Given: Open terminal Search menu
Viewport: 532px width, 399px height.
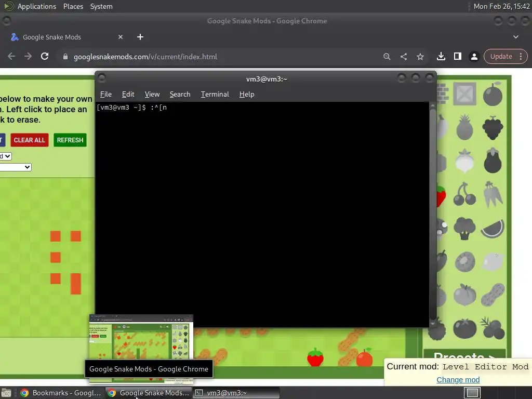Looking at the screenshot, I should tap(180, 95).
